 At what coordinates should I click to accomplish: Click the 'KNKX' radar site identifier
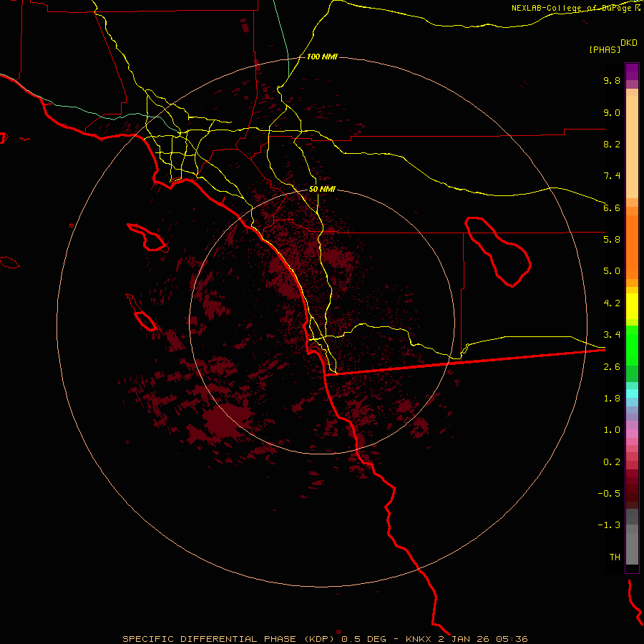click(x=419, y=639)
